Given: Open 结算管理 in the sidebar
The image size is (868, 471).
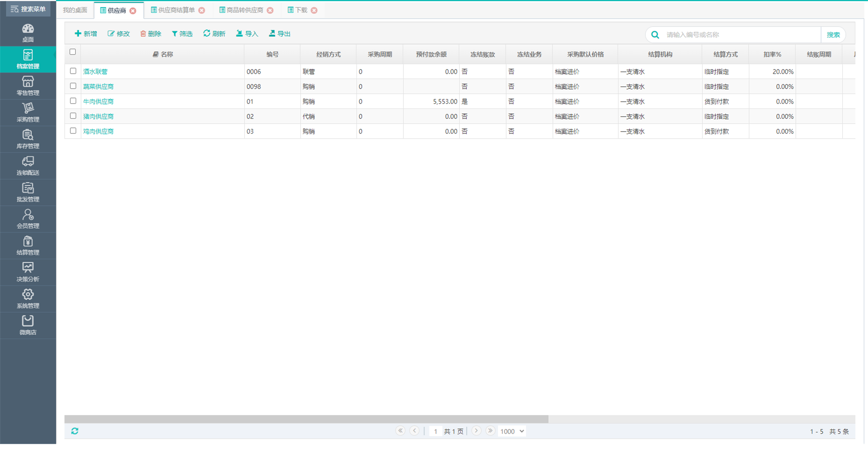Looking at the screenshot, I should [x=28, y=246].
